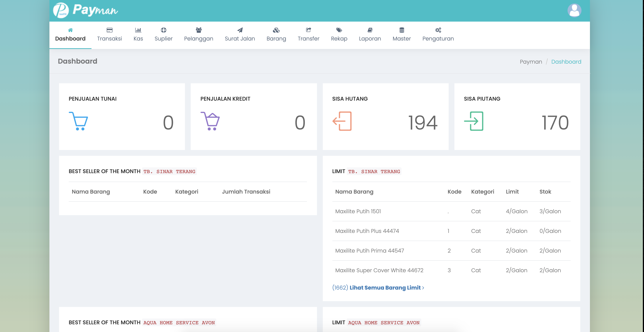
Task: Click the purple Penjualan Kredit basket icon
Action: (x=210, y=121)
